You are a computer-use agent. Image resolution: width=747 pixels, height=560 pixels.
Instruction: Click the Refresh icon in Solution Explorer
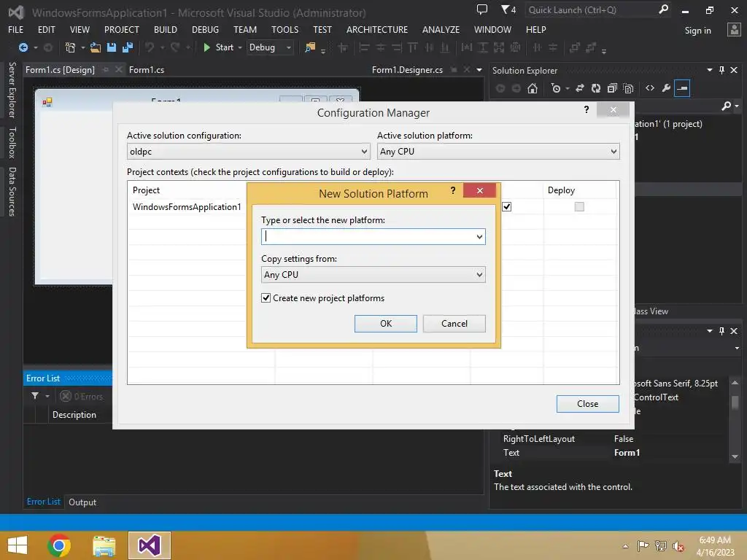(x=596, y=88)
